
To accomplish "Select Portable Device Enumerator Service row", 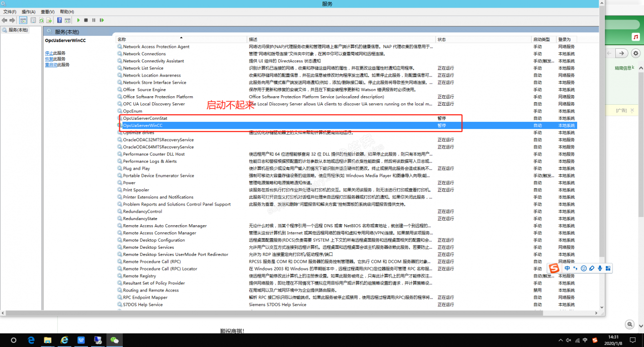I will coord(347,176).
